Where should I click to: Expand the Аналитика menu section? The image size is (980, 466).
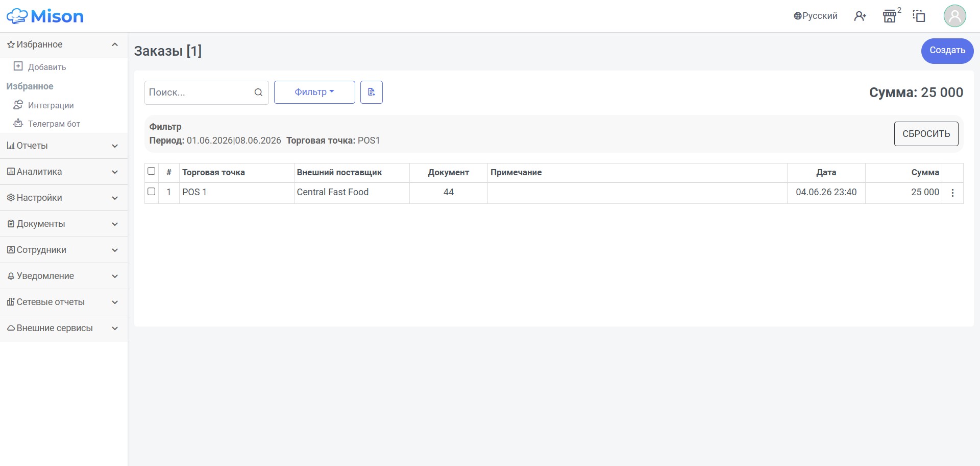coord(64,172)
